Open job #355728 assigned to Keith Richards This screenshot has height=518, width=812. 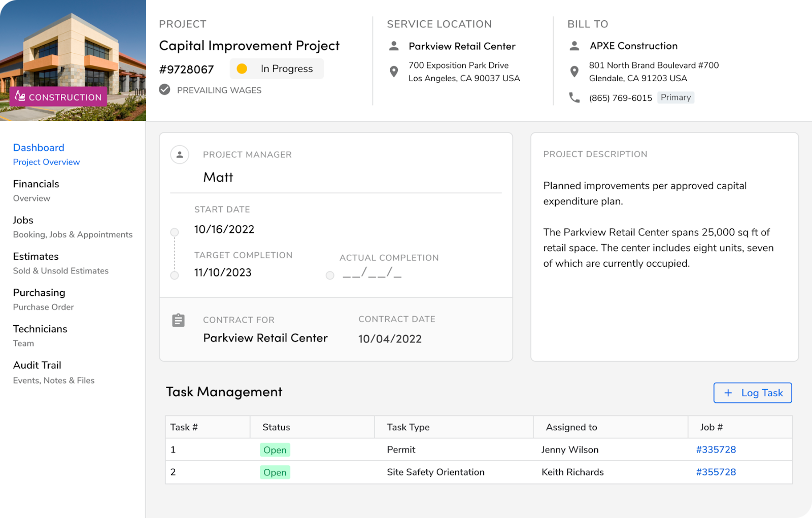click(716, 472)
